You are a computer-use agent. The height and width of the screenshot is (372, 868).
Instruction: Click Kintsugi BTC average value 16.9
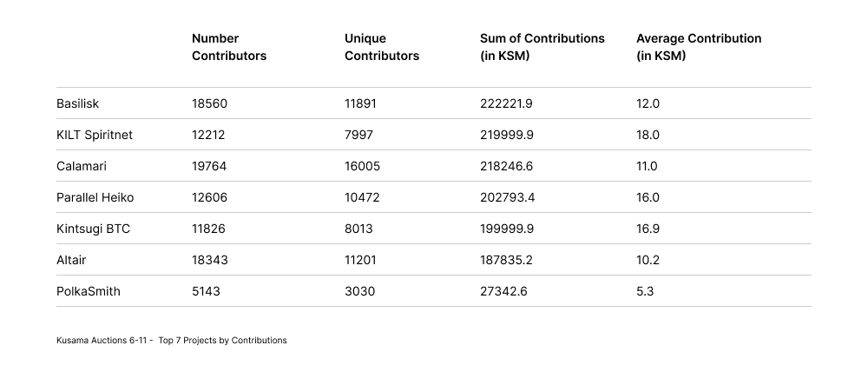(648, 229)
